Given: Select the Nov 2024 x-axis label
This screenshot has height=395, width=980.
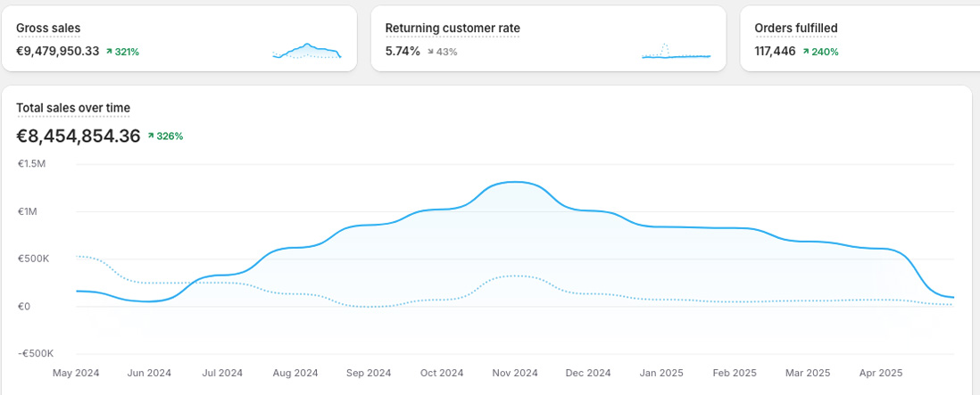Looking at the screenshot, I should coord(514,373).
